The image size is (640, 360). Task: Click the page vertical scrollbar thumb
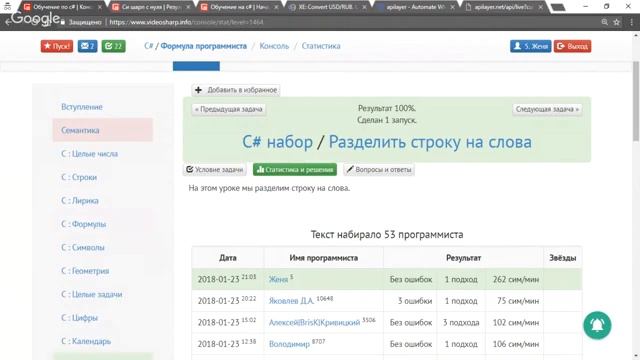click(x=636, y=101)
